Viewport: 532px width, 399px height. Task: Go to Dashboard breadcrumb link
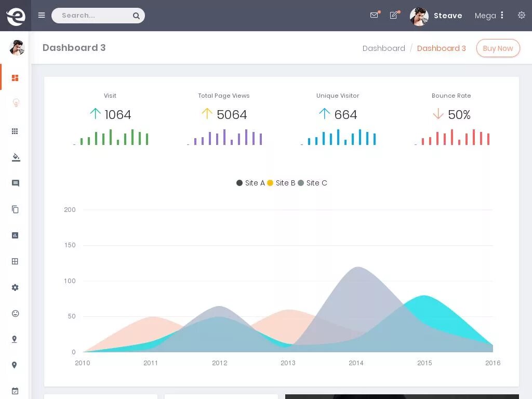(x=384, y=48)
